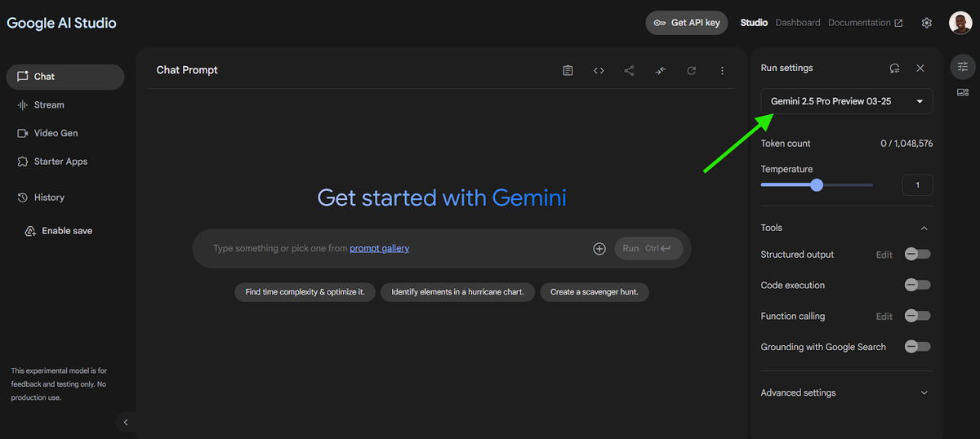Click the run settings sliders icon
This screenshot has height=439, width=980.
coord(963,67)
